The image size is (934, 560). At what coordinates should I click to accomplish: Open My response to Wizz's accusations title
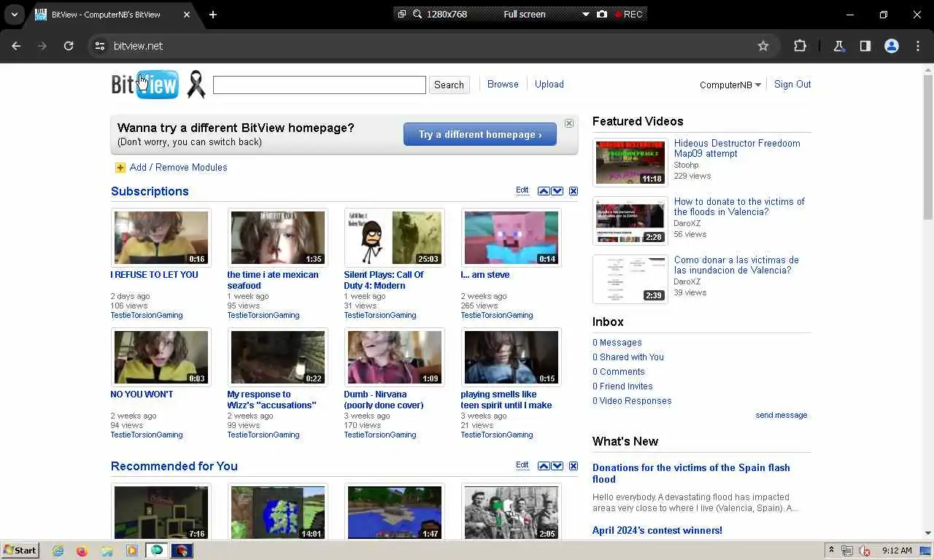point(271,400)
